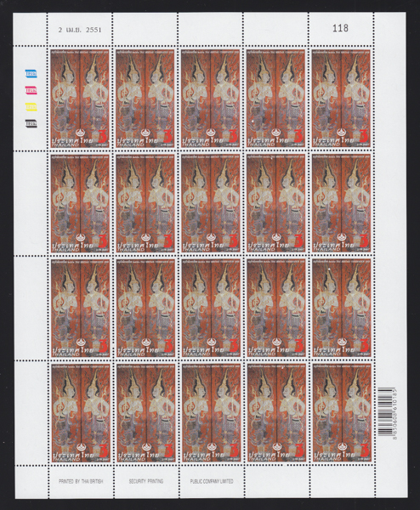Click the yellow color registration mark
Screen dimensions: 420x510
coord(31,107)
